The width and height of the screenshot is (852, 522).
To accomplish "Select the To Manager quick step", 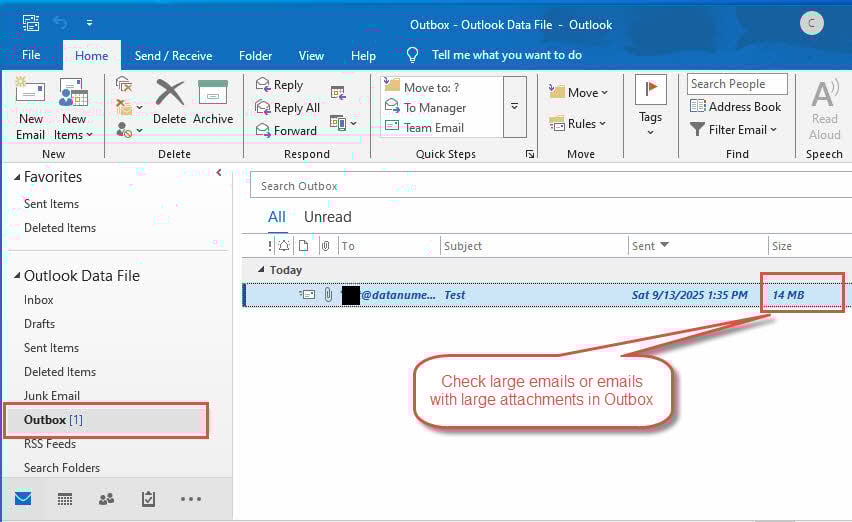I will [425, 108].
